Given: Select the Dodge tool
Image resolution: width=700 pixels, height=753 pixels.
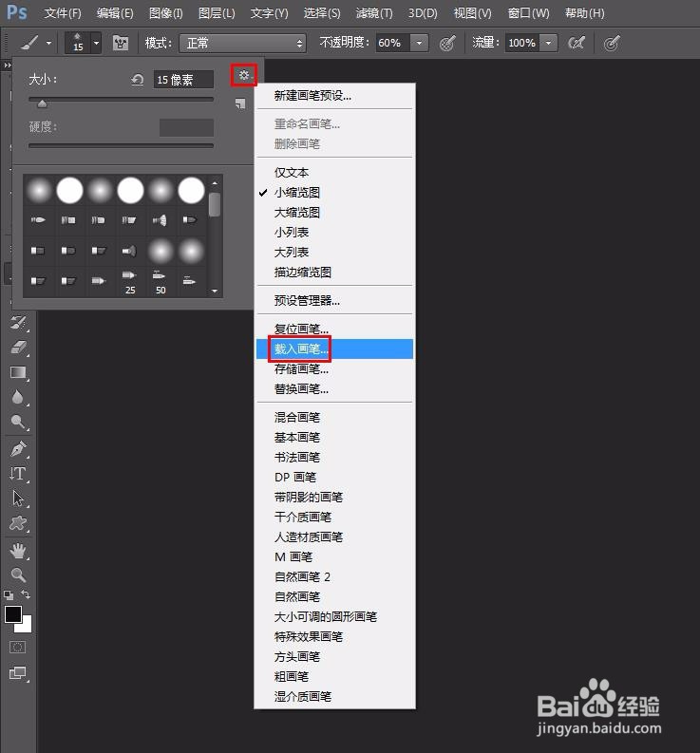Looking at the screenshot, I should pos(18,423).
